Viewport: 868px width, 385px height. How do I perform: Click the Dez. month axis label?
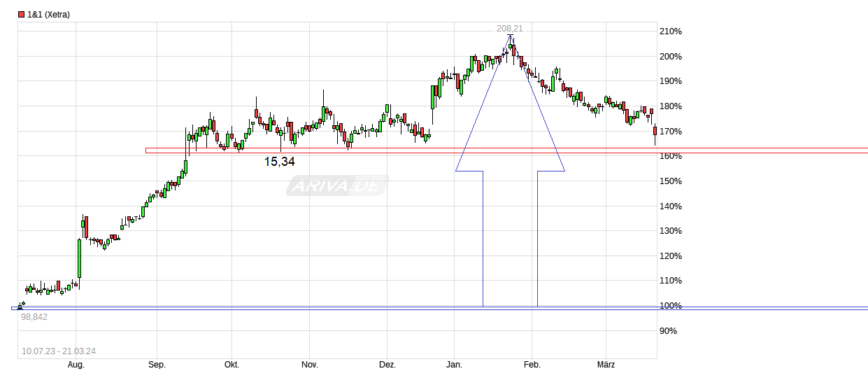(387, 365)
